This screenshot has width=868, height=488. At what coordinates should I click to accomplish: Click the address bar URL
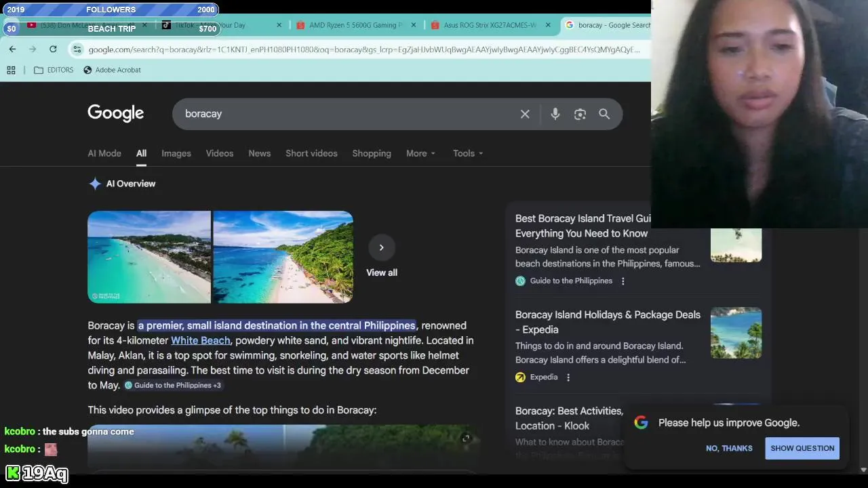tap(363, 49)
